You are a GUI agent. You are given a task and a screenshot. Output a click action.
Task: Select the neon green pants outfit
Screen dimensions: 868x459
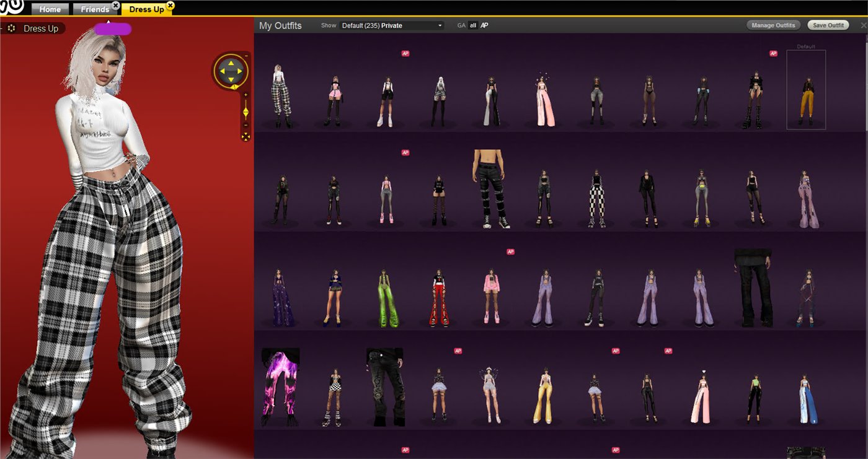pos(387,297)
